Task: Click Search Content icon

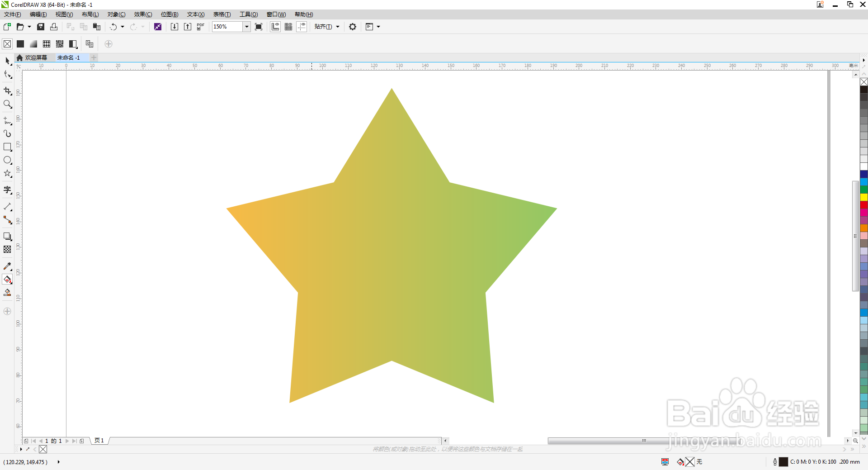Action: pyautogui.click(x=158, y=27)
